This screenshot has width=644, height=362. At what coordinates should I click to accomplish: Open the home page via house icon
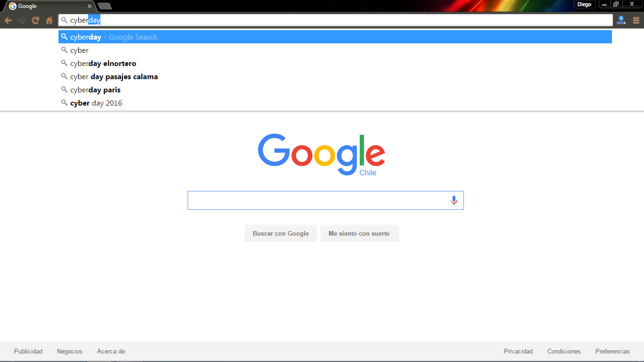point(49,20)
